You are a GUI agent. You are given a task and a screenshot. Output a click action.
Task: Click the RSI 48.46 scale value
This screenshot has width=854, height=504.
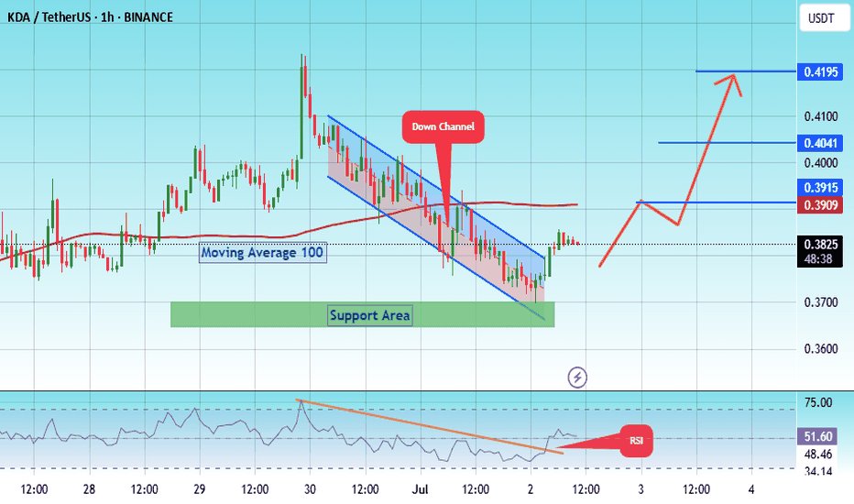pyautogui.click(x=818, y=454)
